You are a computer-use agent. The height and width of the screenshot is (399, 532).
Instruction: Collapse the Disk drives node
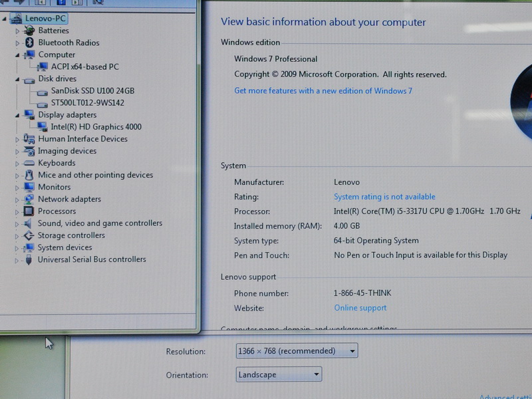[17, 79]
